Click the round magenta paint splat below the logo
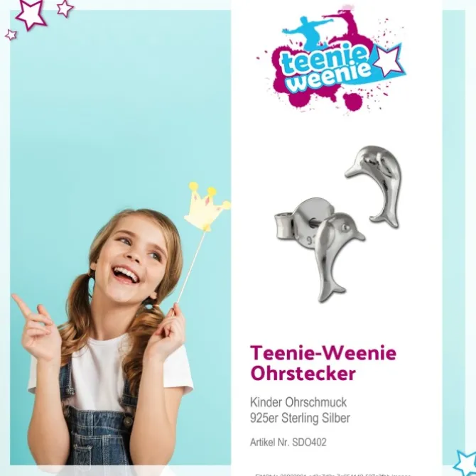The image size is (476, 476). (x=352, y=102)
